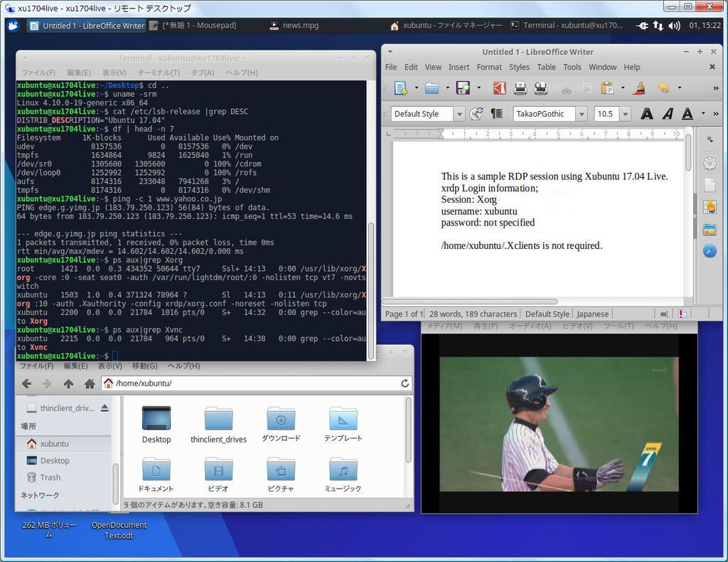Open the Undo history dropdown arrow
The width and height of the screenshot is (728, 562).
(x=680, y=88)
